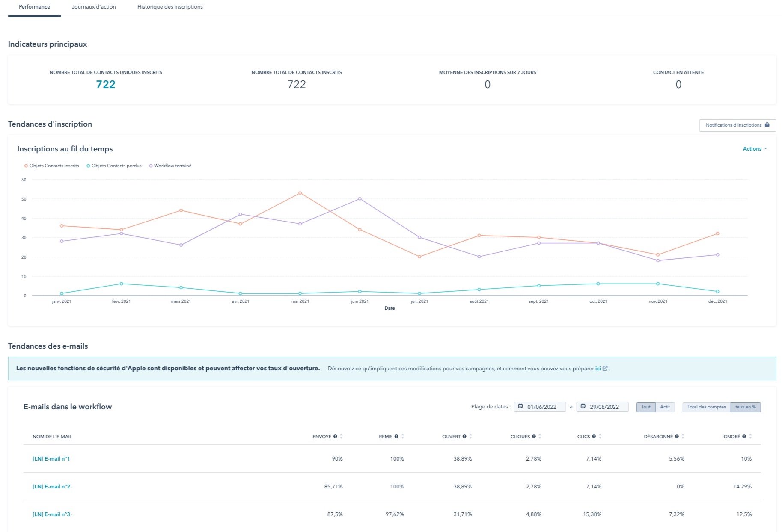This screenshot has width=782, height=532.
Task: Click the external link icon next to 'ici'
Action: (x=605, y=368)
